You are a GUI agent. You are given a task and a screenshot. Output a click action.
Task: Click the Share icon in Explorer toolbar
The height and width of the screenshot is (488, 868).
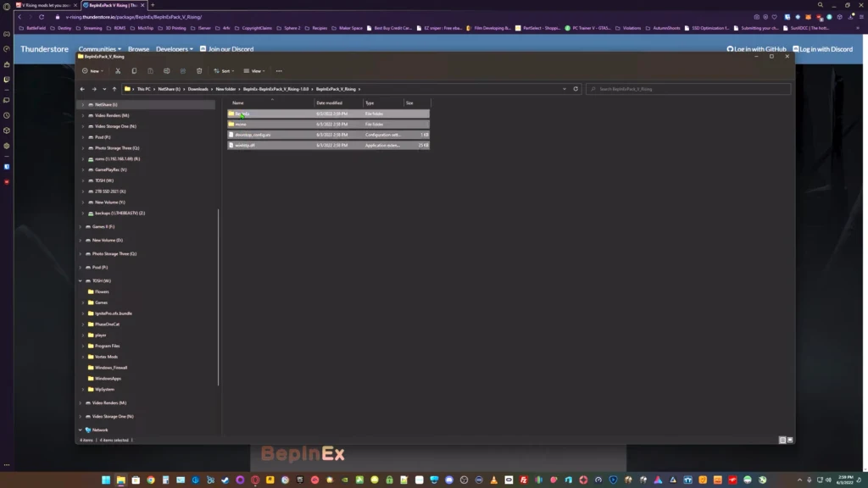tap(183, 71)
